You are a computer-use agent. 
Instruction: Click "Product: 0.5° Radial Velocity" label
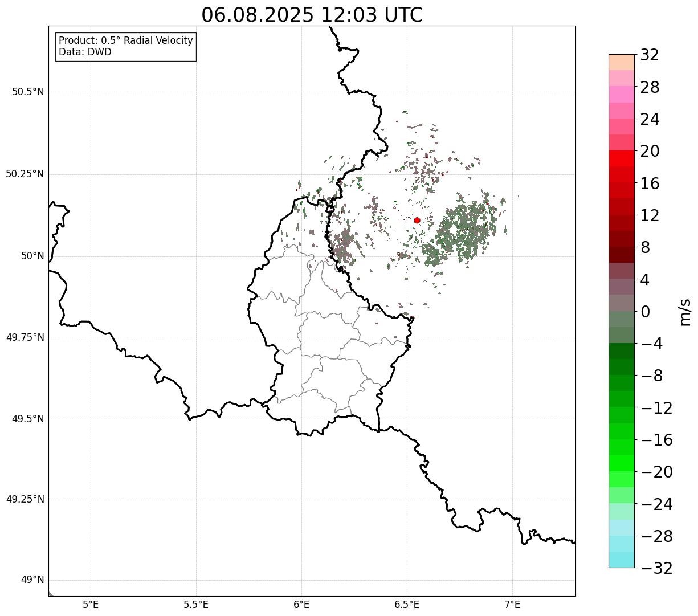126,41
